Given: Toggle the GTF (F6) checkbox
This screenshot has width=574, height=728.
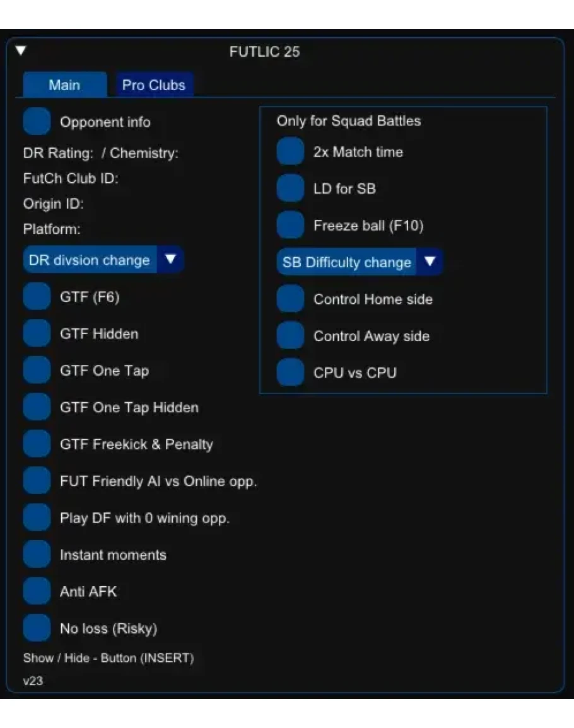Looking at the screenshot, I should pos(37,297).
